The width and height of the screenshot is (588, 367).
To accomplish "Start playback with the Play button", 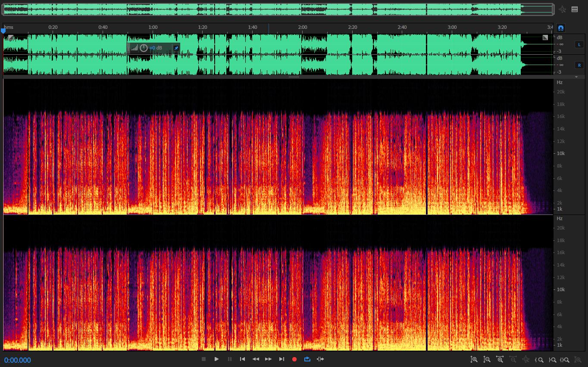I will click(x=216, y=359).
